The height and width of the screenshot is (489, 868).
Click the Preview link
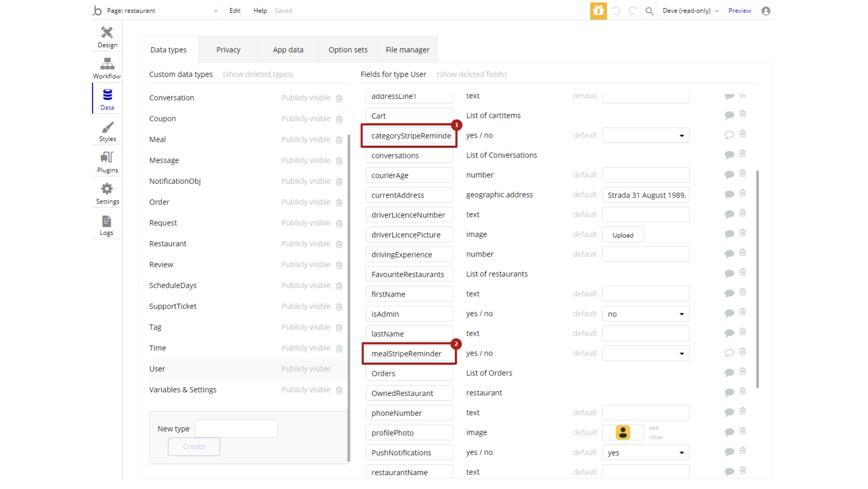pyautogui.click(x=739, y=10)
